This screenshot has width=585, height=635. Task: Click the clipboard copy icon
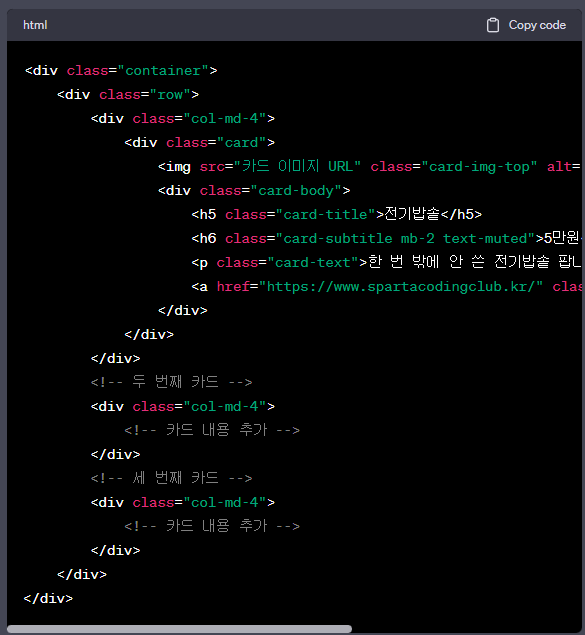tap(492, 25)
